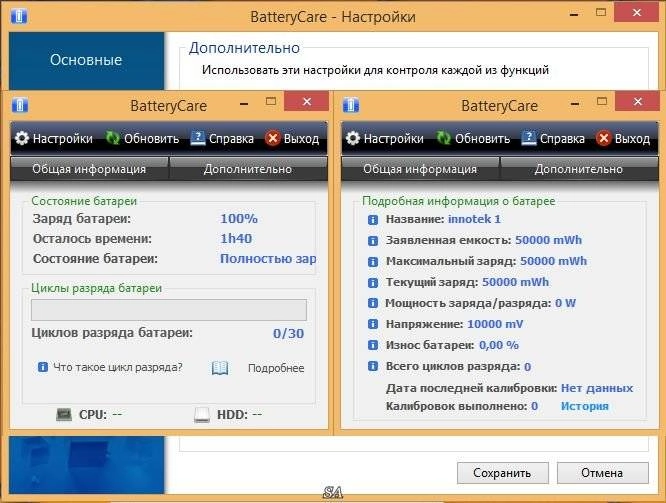Screen dimensions: 666x503
Task: Switch to Общая информация tab in right window
Action: 420,169
